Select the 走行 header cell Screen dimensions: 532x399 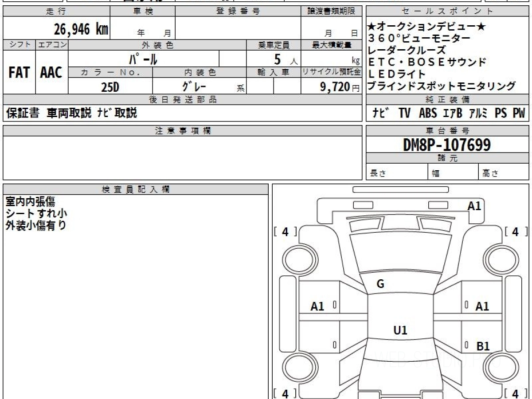coord(56,12)
